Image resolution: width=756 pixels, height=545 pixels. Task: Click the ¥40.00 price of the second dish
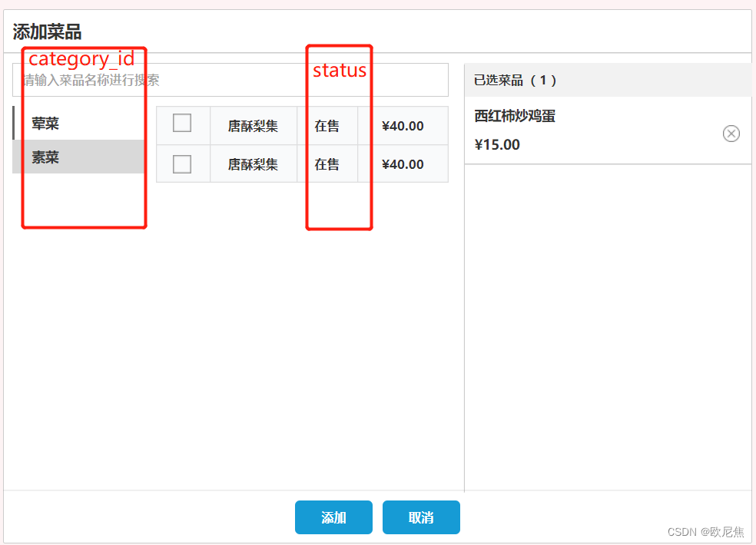click(x=403, y=163)
